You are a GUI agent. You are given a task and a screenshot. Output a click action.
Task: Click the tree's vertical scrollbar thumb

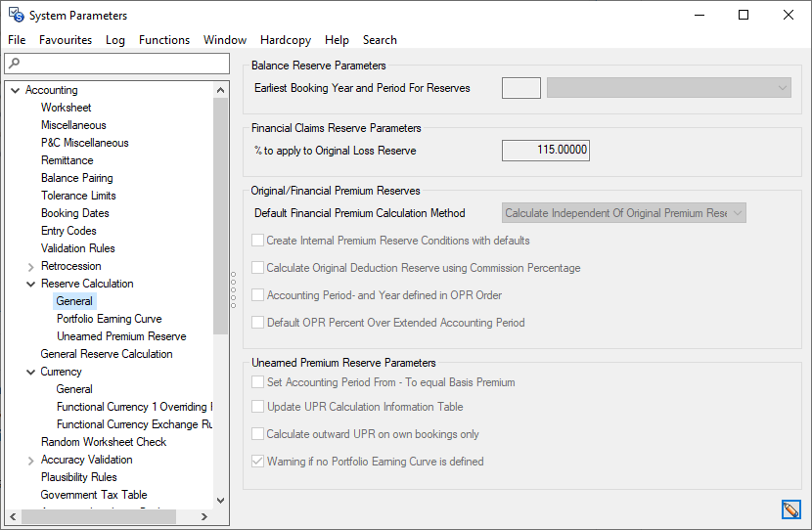pos(220,215)
